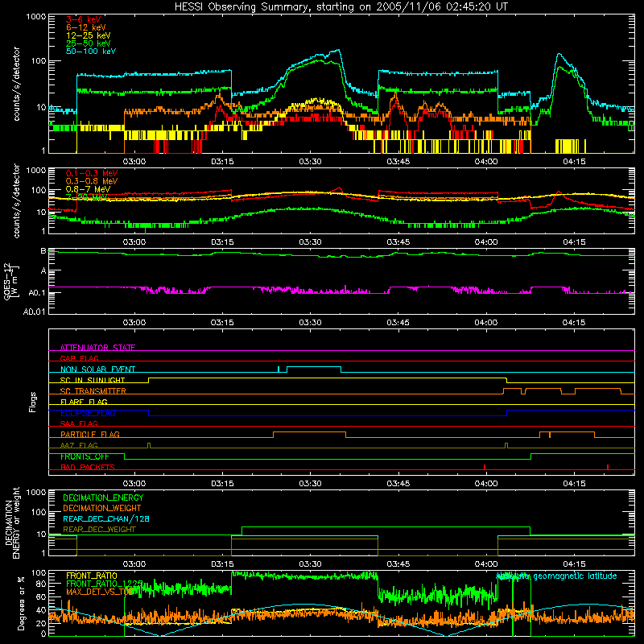Click the FRONT_RATIO_1225 legend label
This screenshot has height=644, width=644.
click(x=105, y=584)
